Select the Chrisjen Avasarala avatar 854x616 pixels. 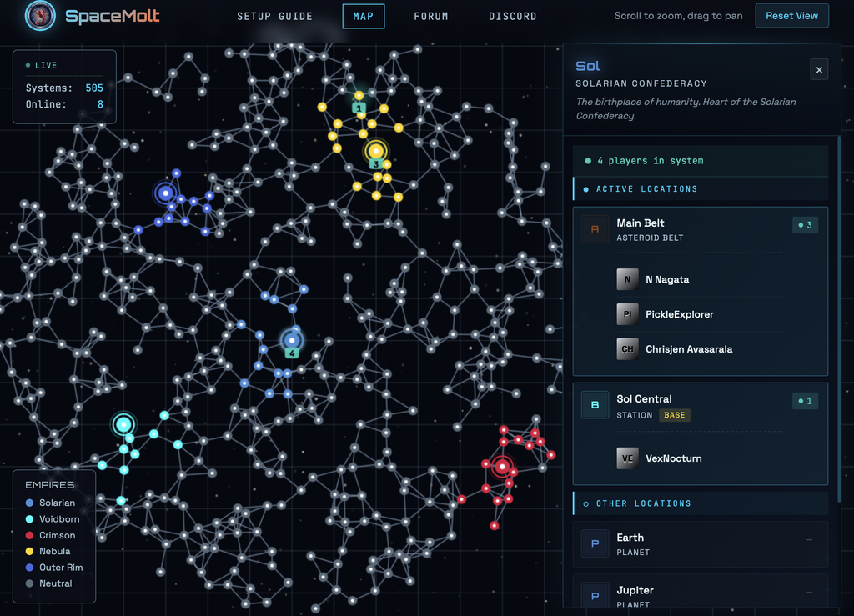(628, 349)
